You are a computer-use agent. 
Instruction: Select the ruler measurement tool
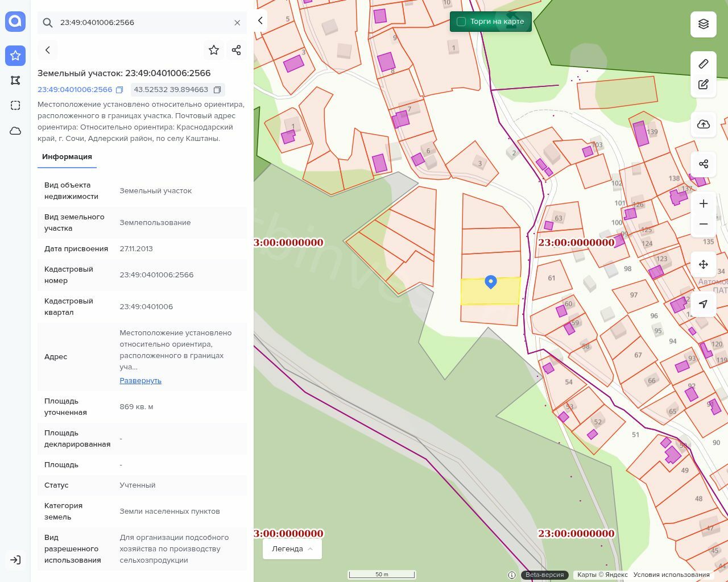coord(704,64)
